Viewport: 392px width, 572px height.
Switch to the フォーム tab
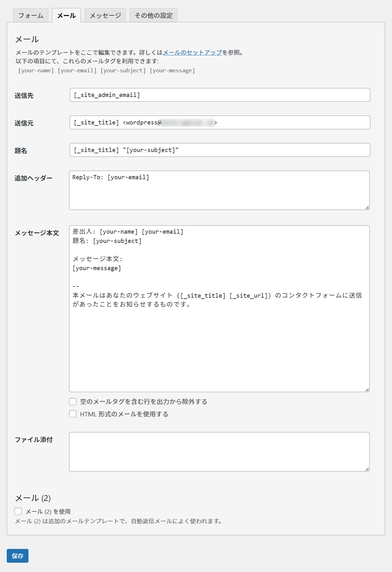(x=31, y=15)
